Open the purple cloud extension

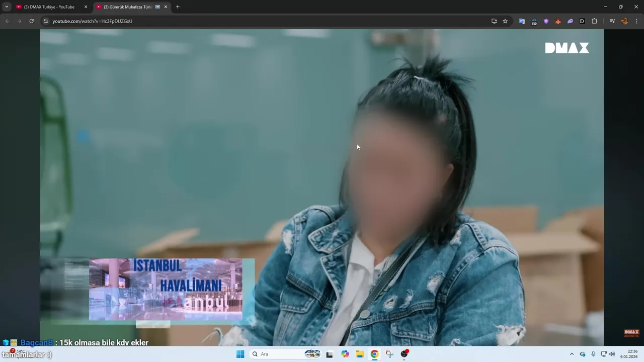(x=570, y=21)
